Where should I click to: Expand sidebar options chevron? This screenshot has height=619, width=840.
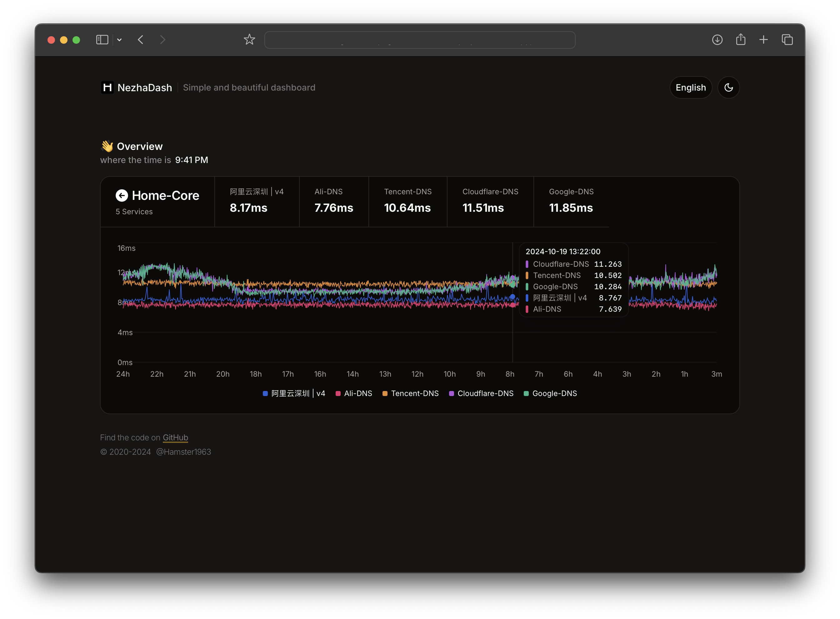point(119,40)
